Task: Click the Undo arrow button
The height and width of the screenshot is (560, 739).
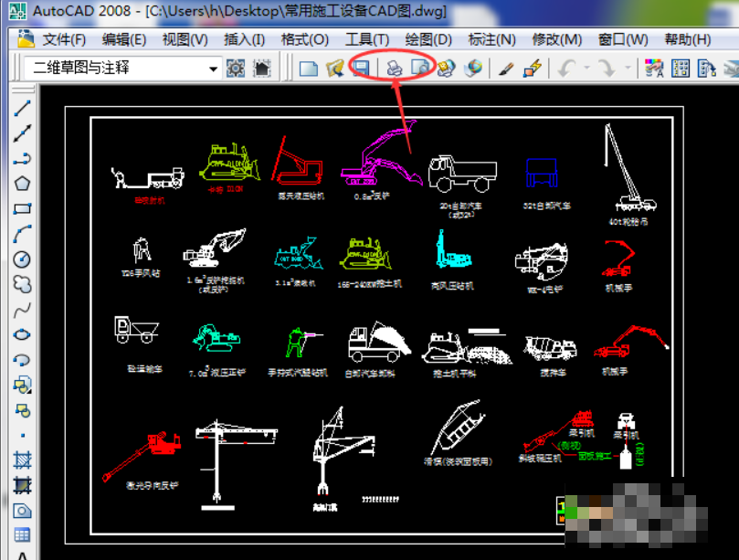Action: pyautogui.click(x=566, y=69)
